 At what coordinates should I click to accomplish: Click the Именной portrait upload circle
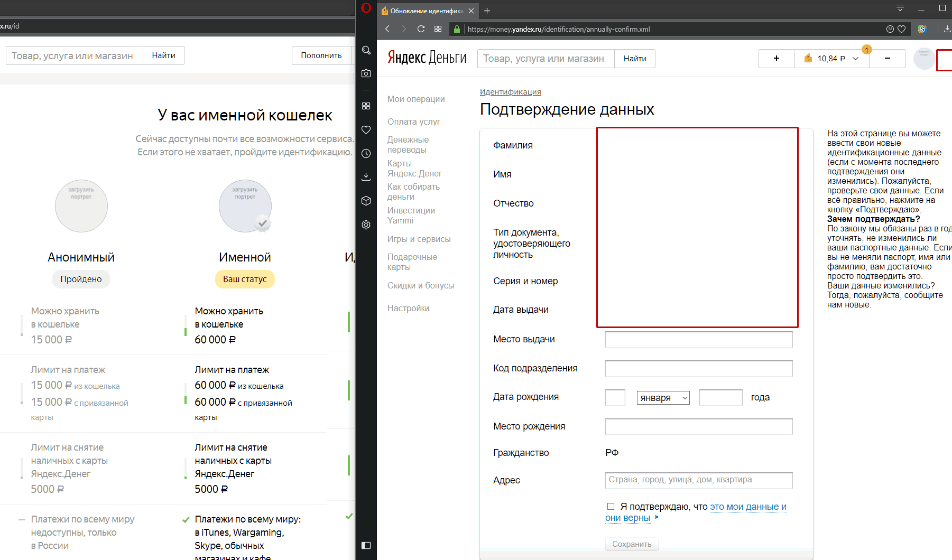(245, 206)
